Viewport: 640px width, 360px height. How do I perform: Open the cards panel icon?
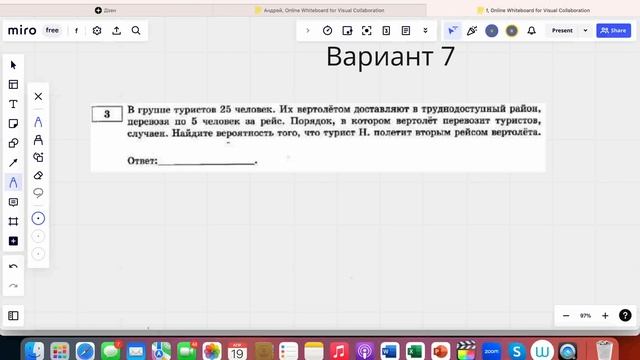pos(386,31)
